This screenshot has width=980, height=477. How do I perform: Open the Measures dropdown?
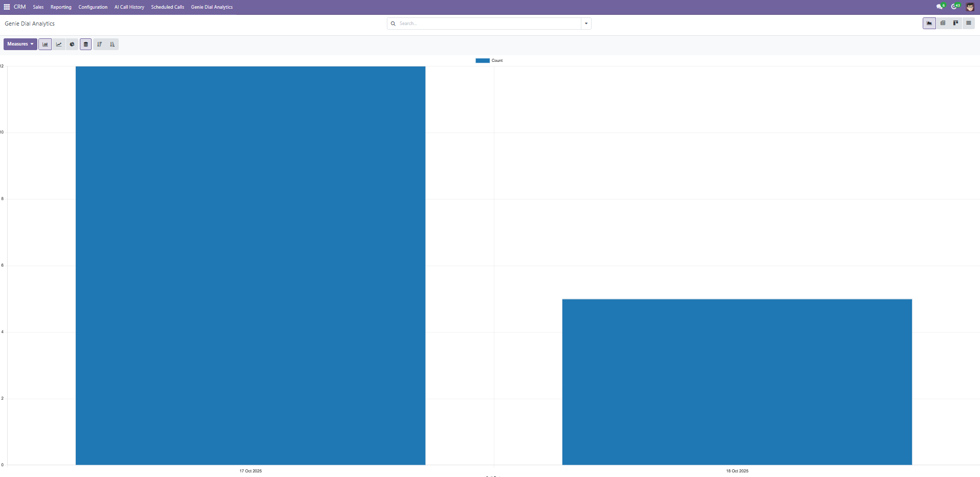[x=20, y=44]
